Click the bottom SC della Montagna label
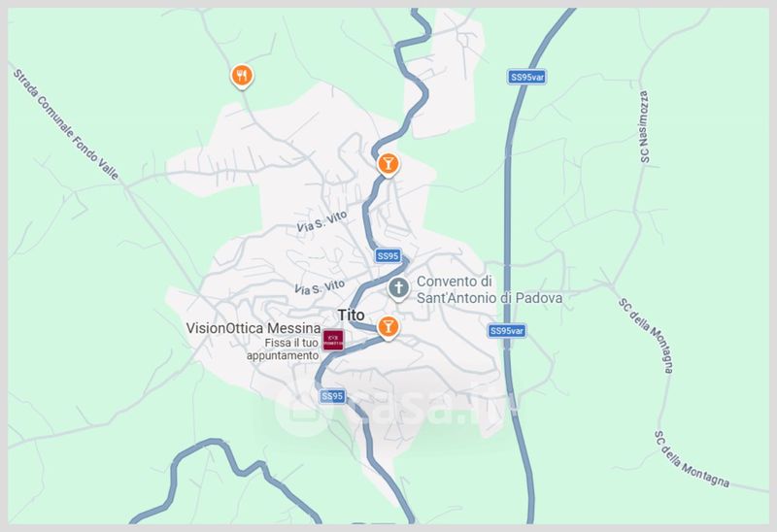The width and height of the screenshot is (777, 532). point(692,459)
